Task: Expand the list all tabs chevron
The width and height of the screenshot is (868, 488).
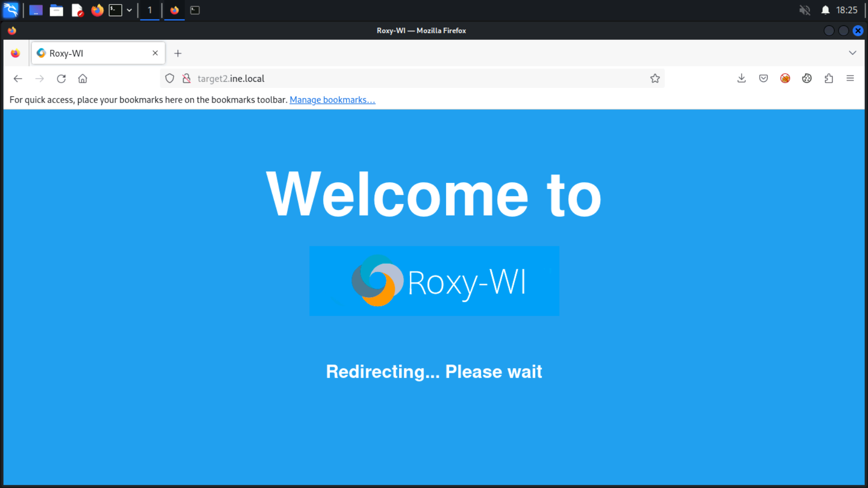Action: tap(852, 53)
